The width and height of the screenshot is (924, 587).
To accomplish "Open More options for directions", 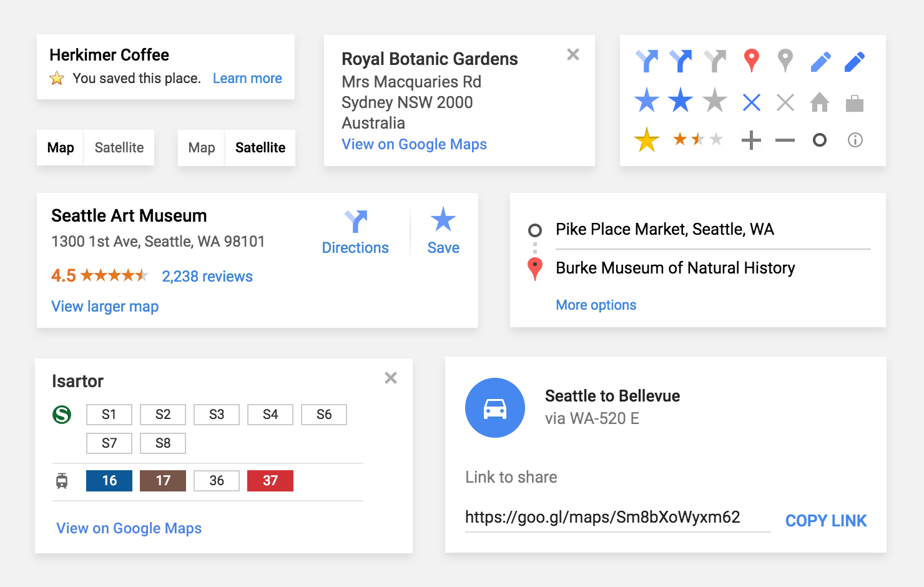I will [596, 305].
